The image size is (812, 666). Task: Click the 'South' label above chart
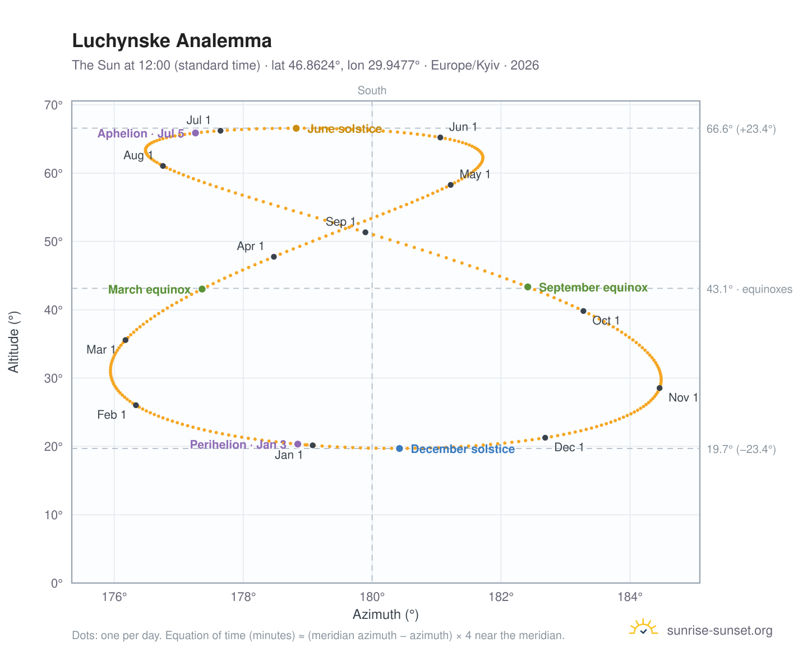(x=372, y=91)
